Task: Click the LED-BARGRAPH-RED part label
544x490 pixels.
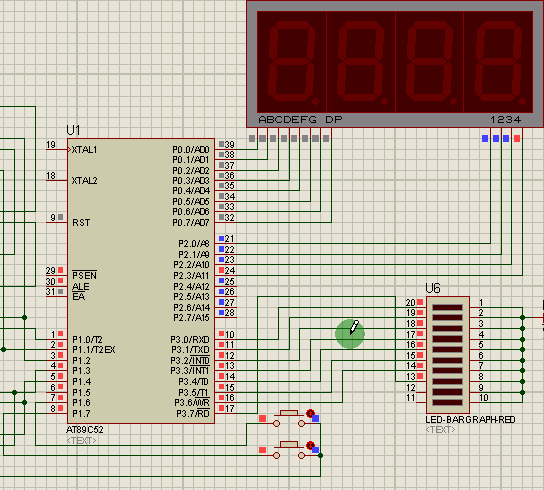Action: coord(470,420)
